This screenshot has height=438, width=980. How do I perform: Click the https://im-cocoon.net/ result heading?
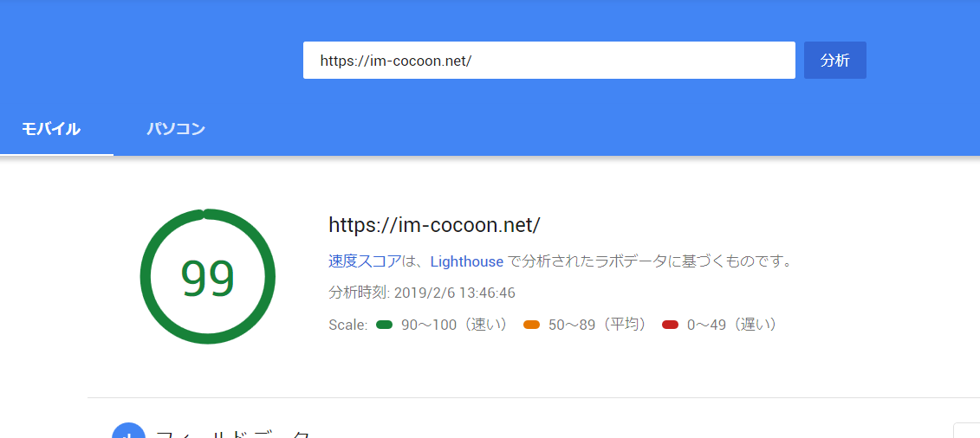click(434, 225)
